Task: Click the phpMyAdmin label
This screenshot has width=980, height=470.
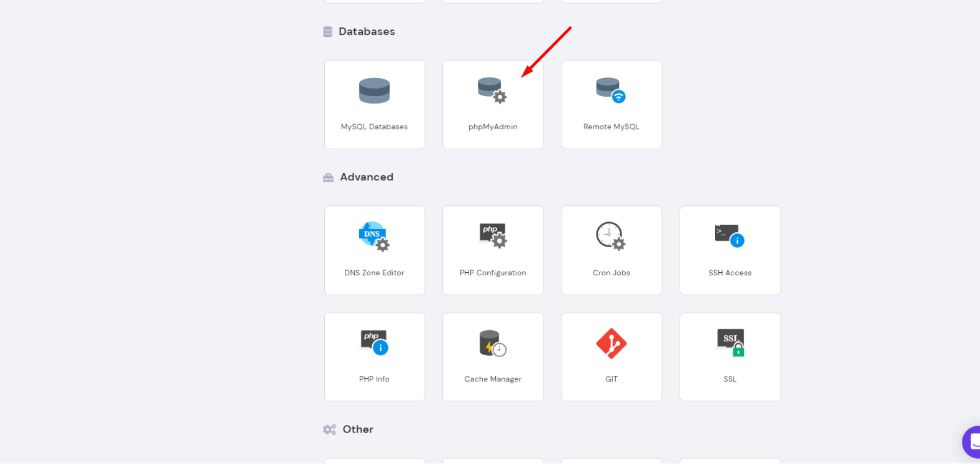Action: (x=493, y=127)
